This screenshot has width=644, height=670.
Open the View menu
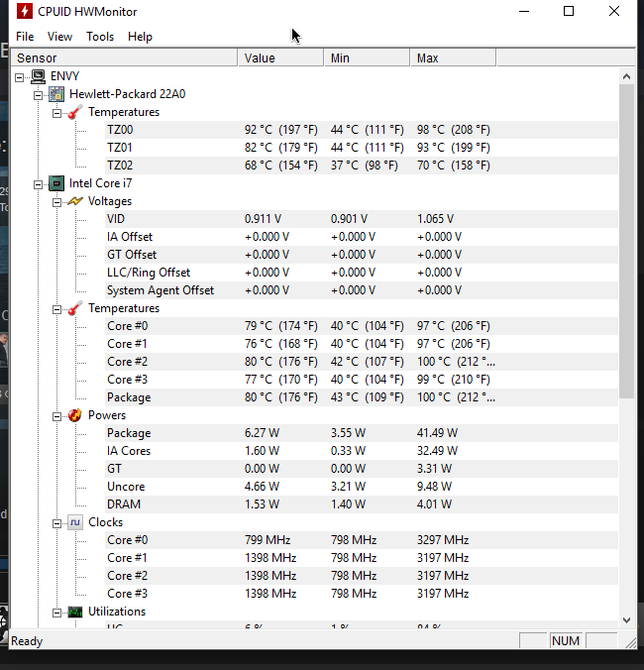coord(59,37)
